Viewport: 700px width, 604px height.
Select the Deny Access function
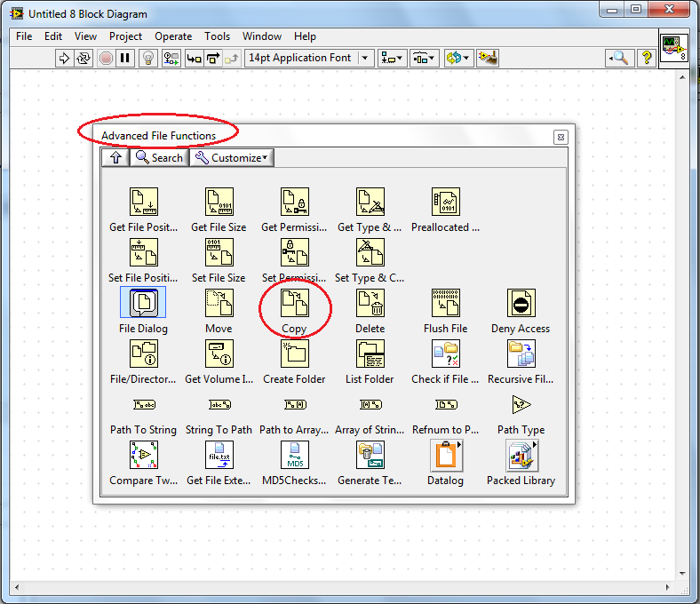521,303
